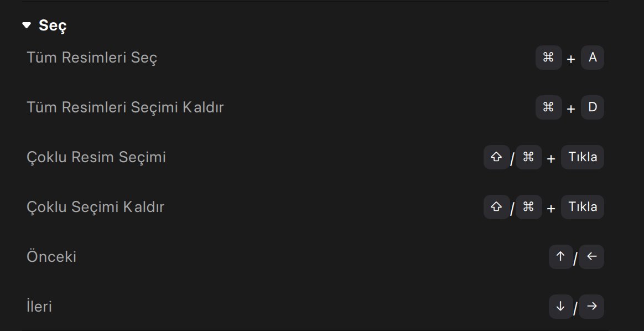Click the D key badge for Tüm Resimleri Seçimi Kaldır

click(593, 107)
